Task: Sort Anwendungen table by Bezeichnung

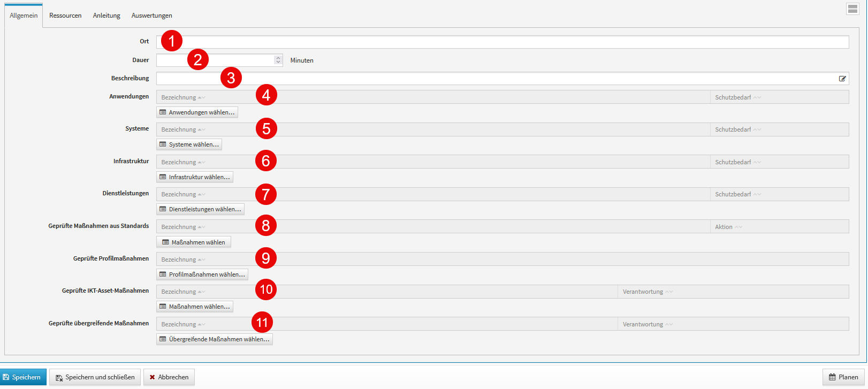Action: coord(183,97)
